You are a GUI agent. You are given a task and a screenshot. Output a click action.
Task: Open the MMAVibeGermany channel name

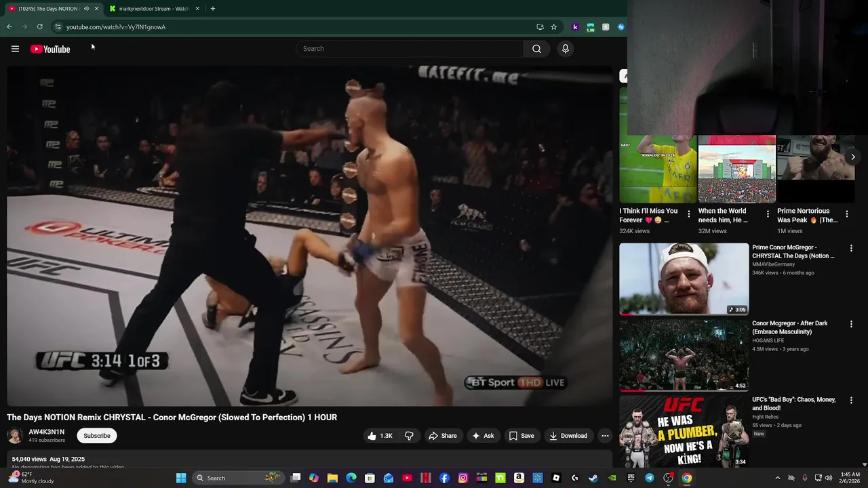773,264
